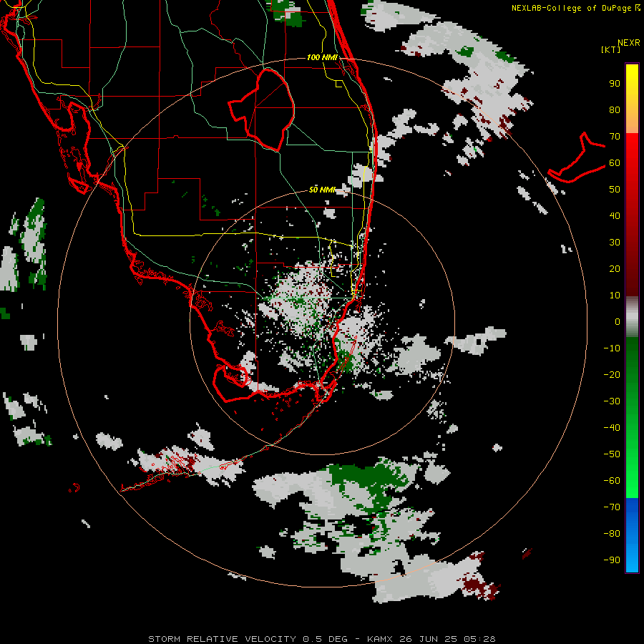Image resolution: width=644 pixels, height=644 pixels.
Task: Click the NEXLAB-College of DuPage label
Action: [575, 8]
